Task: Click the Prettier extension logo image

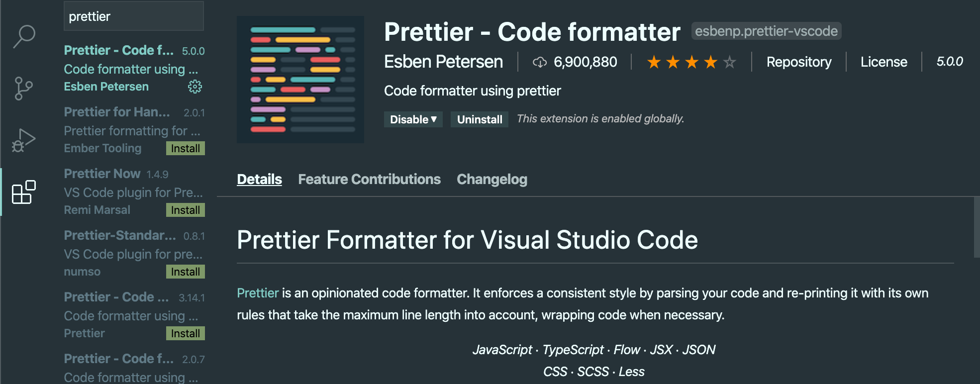Action: [x=300, y=80]
